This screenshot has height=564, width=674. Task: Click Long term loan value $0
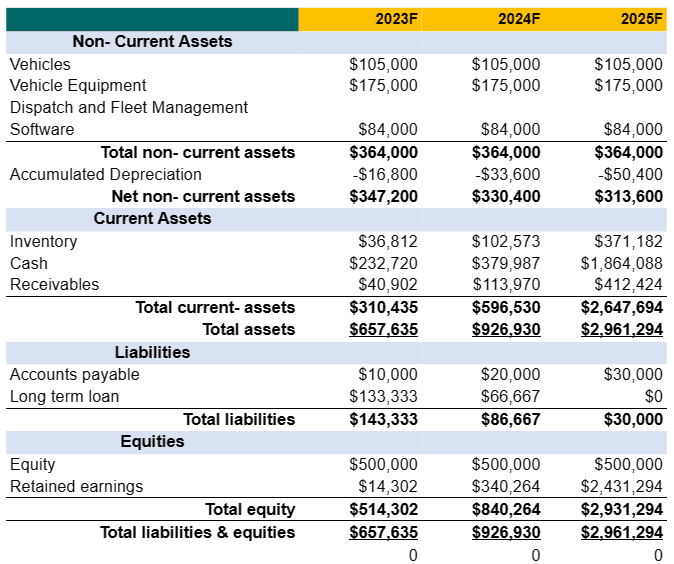(653, 396)
